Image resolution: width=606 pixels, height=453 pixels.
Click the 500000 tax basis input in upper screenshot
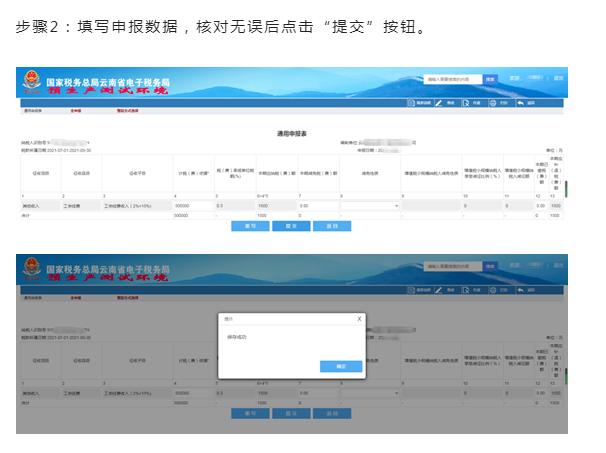pyautogui.click(x=193, y=206)
